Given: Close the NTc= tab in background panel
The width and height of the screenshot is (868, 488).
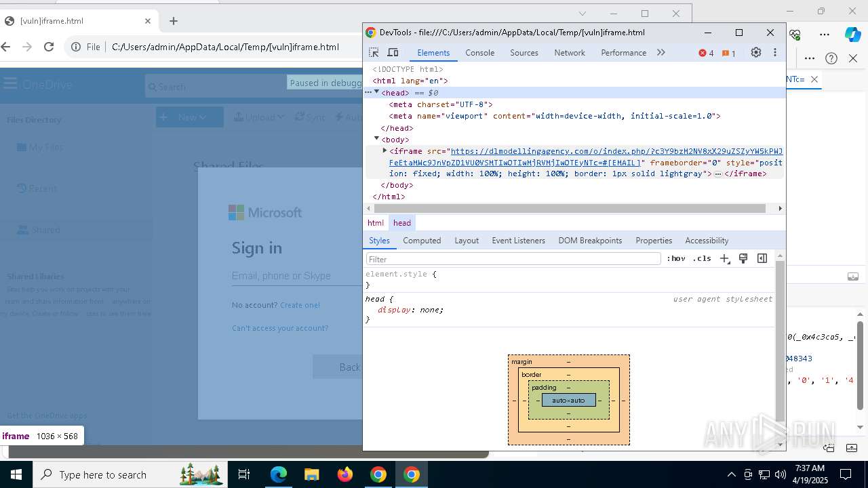Looking at the screenshot, I should click(814, 79).
